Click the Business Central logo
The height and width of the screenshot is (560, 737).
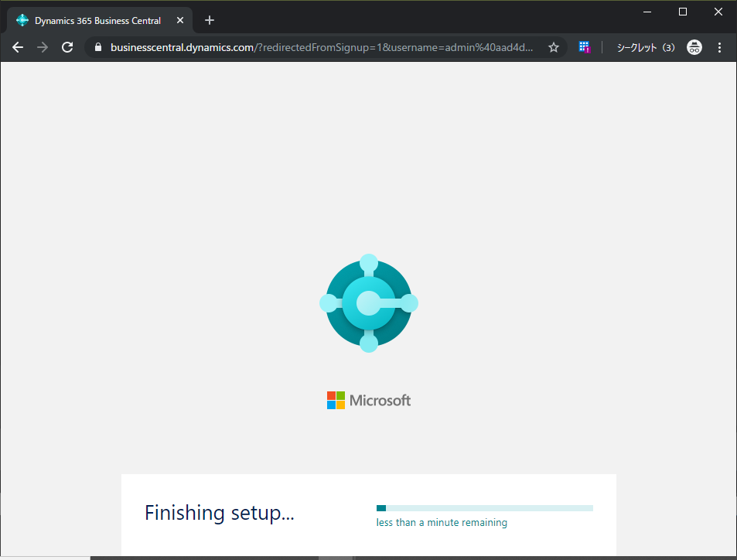tap(368, 303)
